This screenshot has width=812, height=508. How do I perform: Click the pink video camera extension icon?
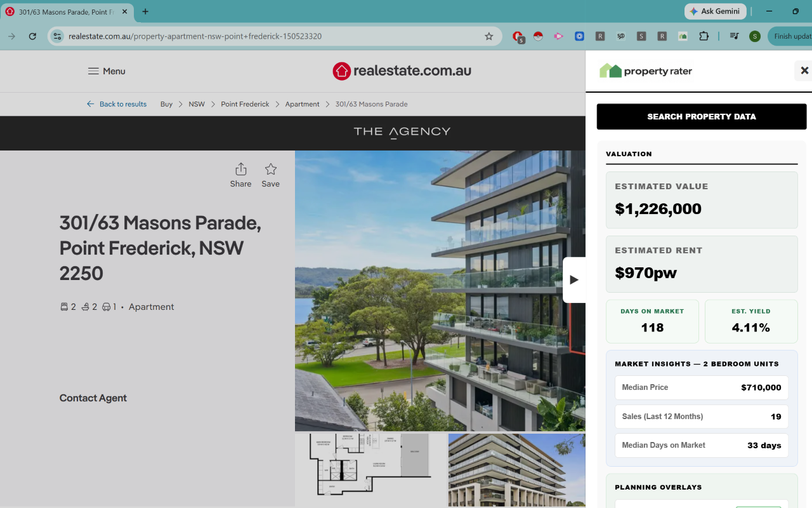[558, 36]
